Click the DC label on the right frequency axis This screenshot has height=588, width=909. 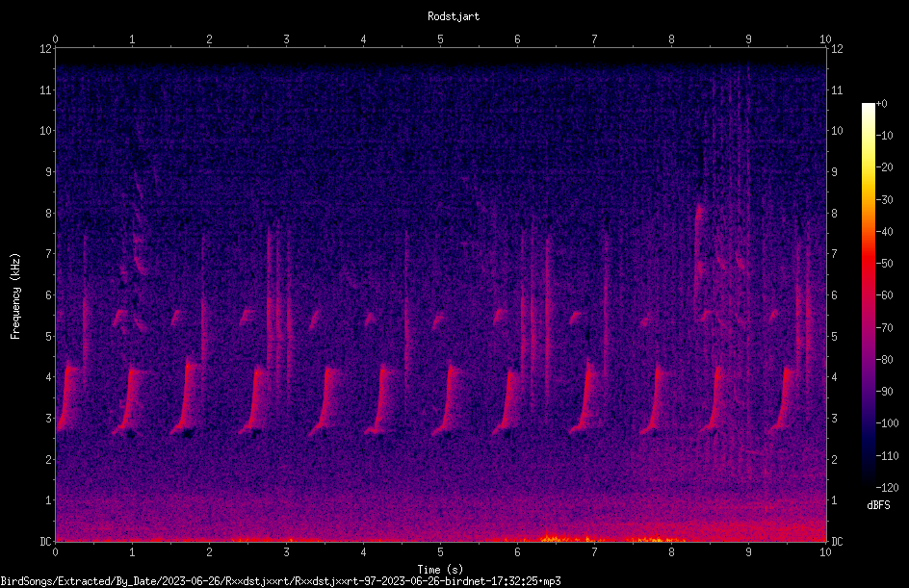point(837,541)
